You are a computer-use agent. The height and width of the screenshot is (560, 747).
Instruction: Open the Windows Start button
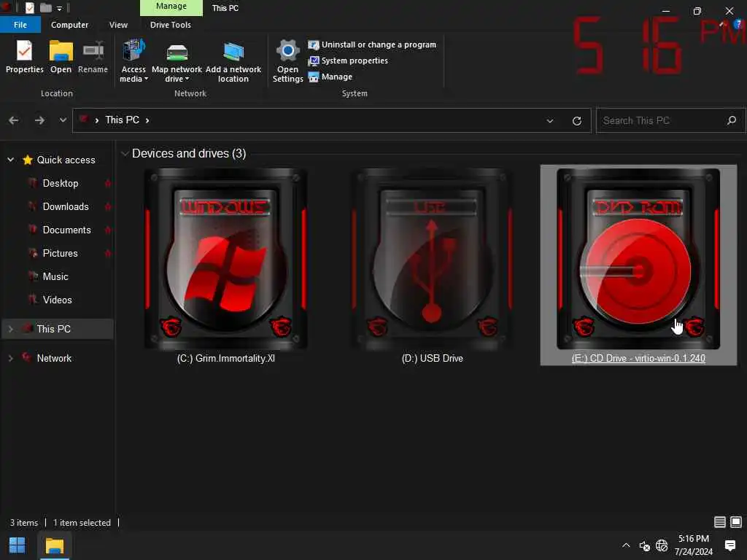[18, 545]
